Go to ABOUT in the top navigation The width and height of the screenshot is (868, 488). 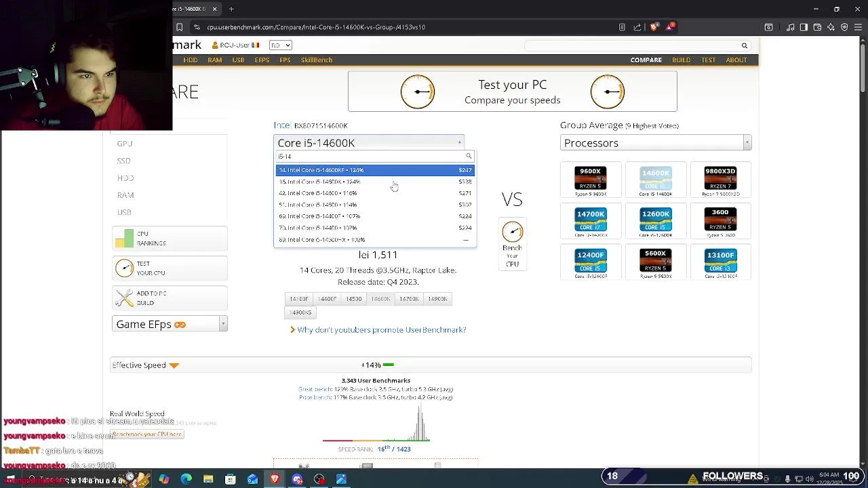point(736,60)
